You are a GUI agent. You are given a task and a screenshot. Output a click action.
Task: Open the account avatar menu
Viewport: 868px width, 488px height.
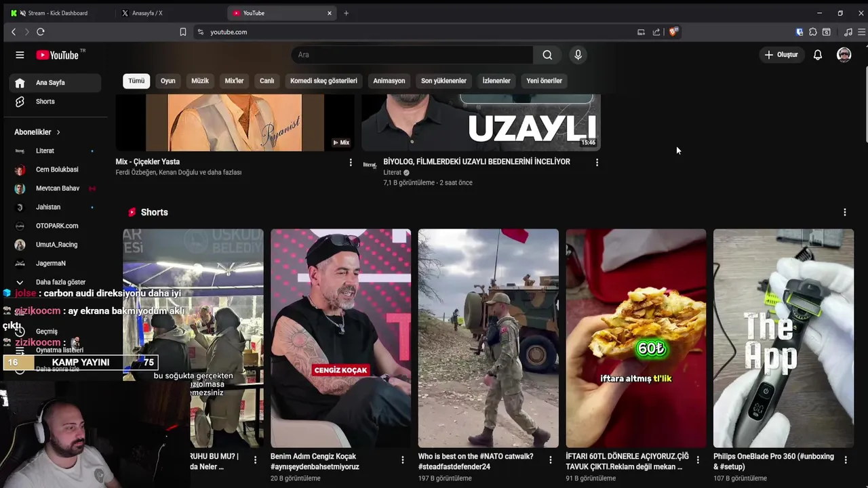(x=844, y=55)
